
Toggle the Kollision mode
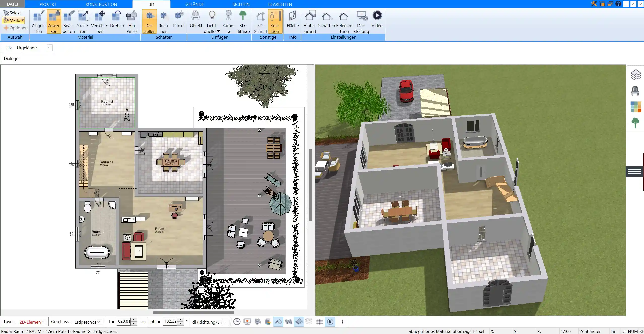tap(275, 22)
